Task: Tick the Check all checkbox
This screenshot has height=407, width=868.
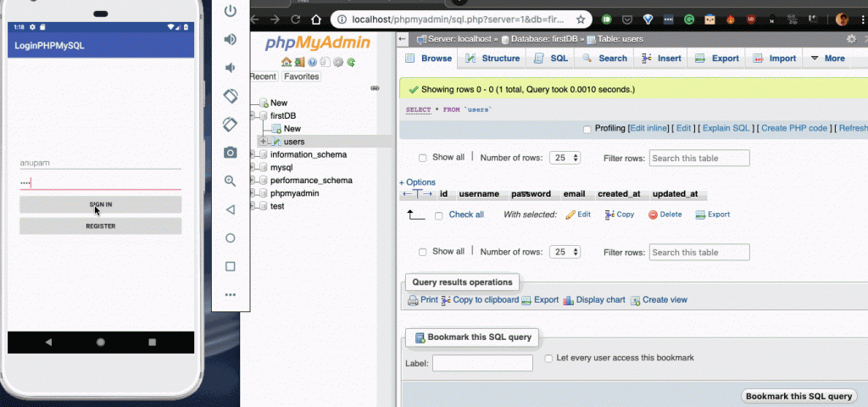Action: point(438,215)
